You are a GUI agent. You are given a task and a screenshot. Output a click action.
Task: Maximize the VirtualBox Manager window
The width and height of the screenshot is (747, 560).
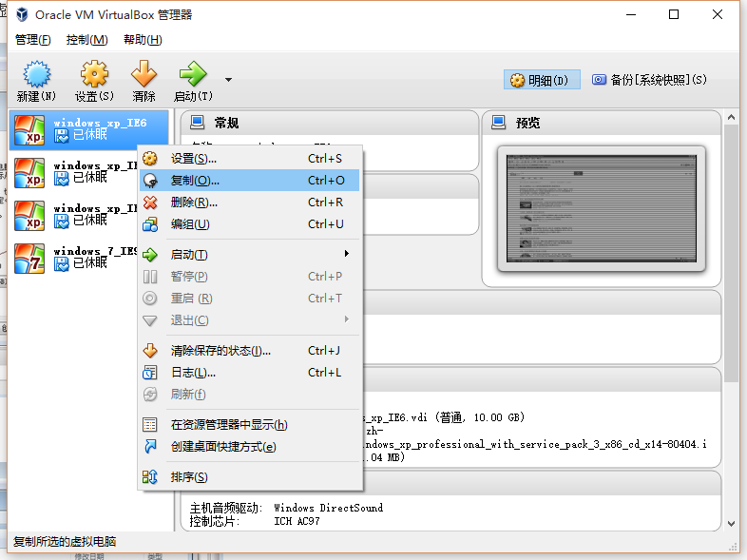[674, 15]
